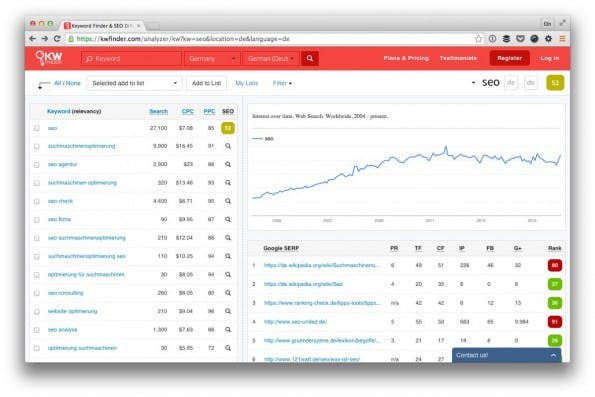
Task: Click yellow SEO score badge for seo
Action: (x=228, y=128)
